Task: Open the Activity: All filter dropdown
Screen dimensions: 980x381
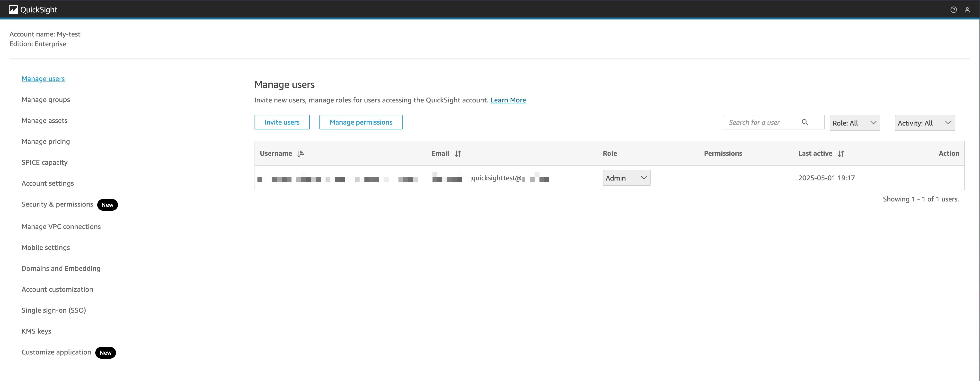Action: pyautogui.click(x=925, y=123)
